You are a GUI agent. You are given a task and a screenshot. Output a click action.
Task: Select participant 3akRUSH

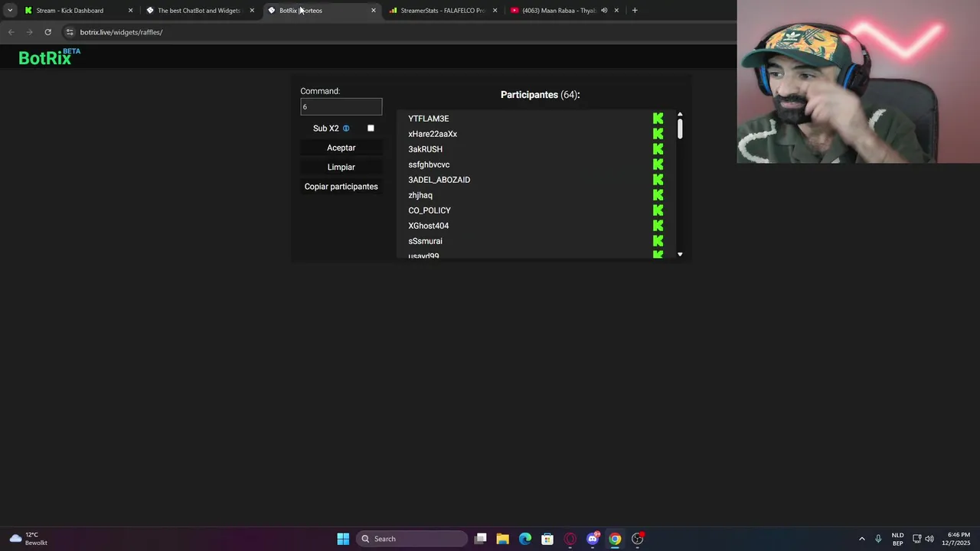[425, 149]
